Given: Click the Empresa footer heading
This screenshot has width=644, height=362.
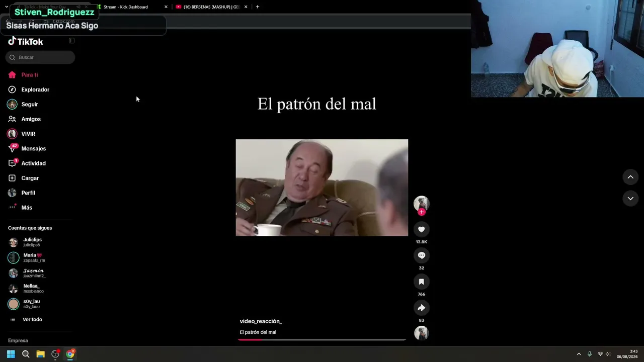Looking at the screenshot, I should click(18, 340).
